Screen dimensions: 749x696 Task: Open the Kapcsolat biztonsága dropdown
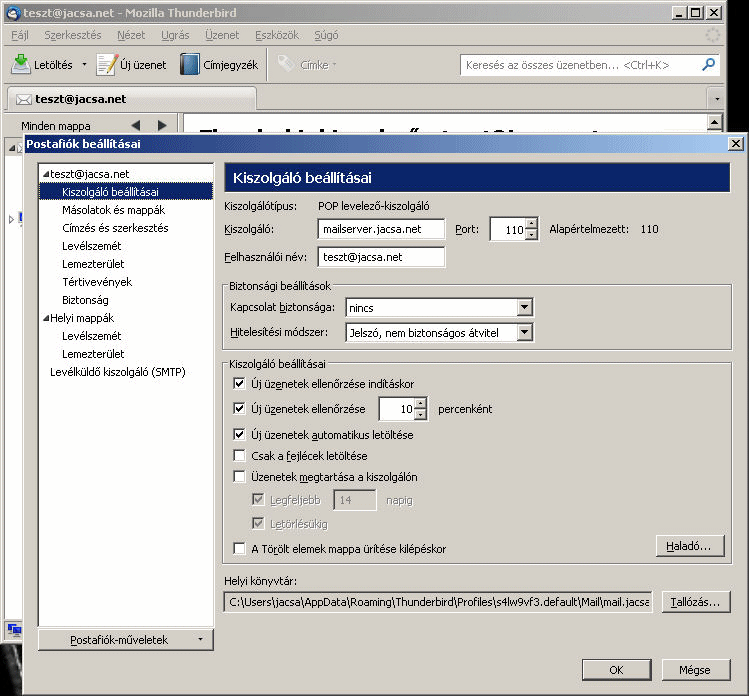coord(439,308)
